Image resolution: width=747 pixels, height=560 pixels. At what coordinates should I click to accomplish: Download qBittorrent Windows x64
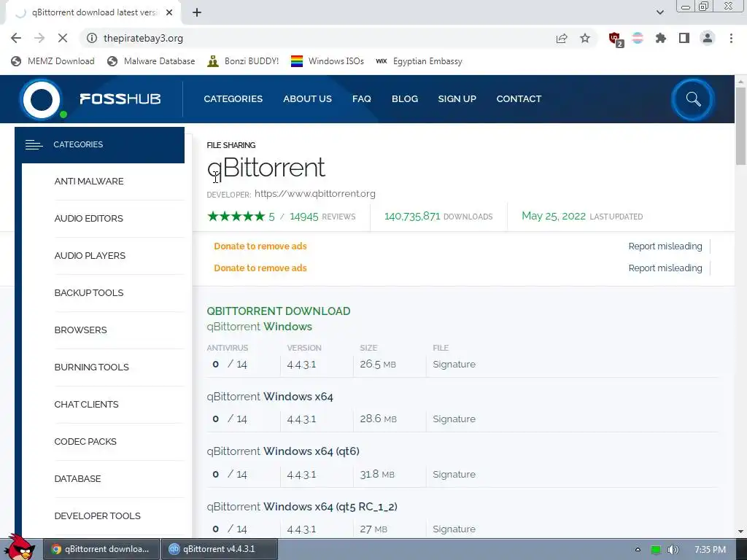coord(270,396)
